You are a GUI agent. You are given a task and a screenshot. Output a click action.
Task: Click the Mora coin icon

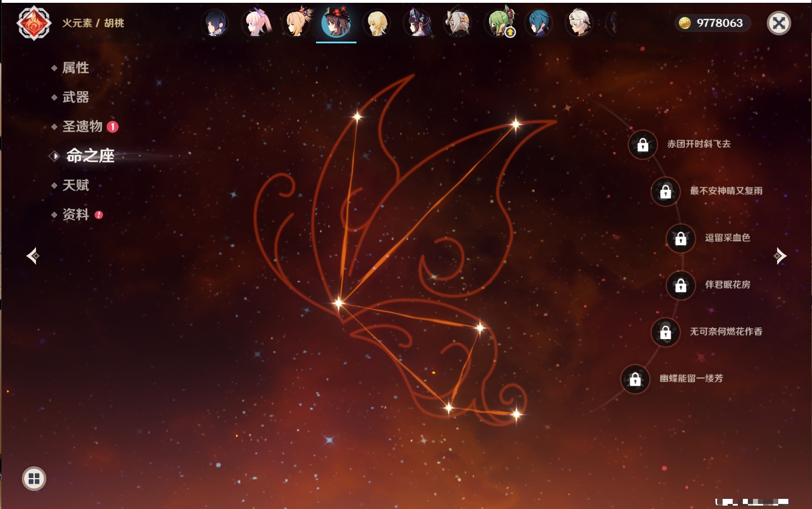[x=685, y=23]
